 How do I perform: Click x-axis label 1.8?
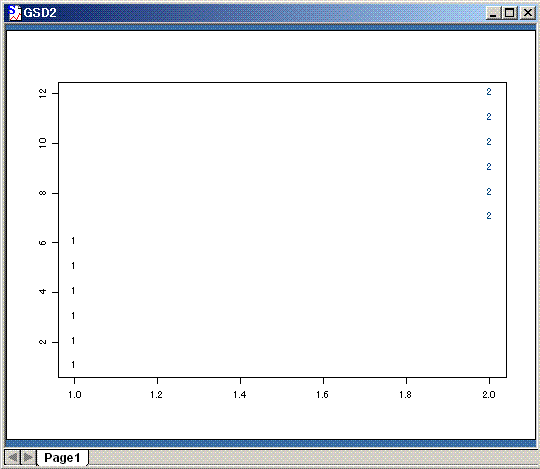[x=406, y=394]
